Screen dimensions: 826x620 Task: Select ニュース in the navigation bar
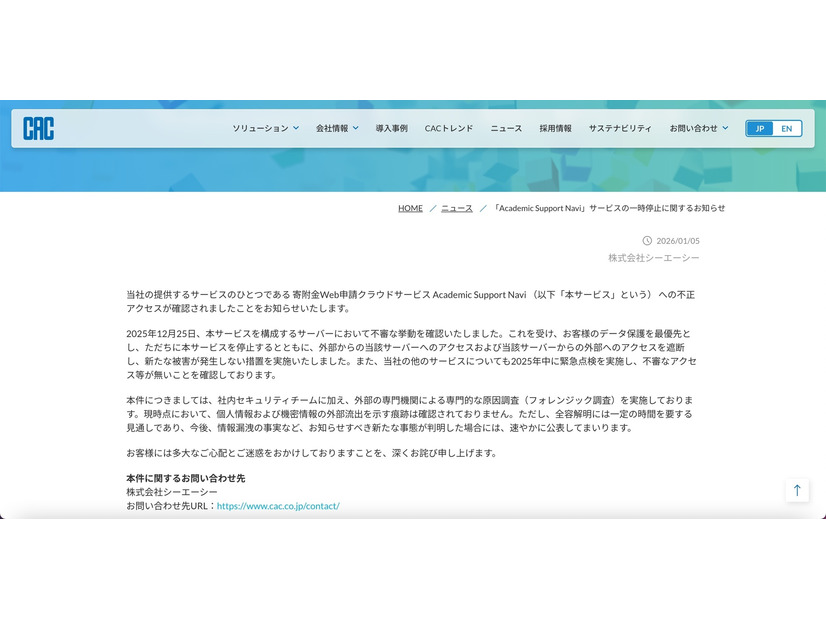pos(506,128)
